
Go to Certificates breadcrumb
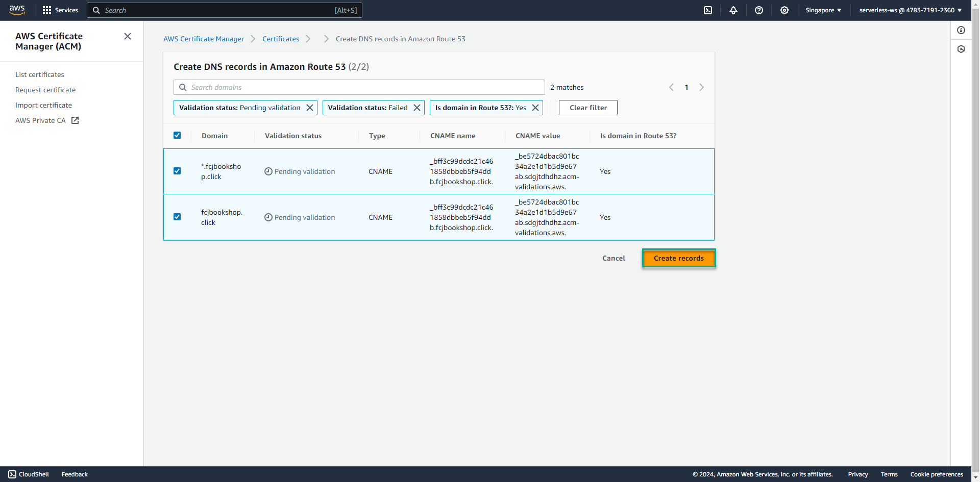pyautogui.click(x=281, y=39)
